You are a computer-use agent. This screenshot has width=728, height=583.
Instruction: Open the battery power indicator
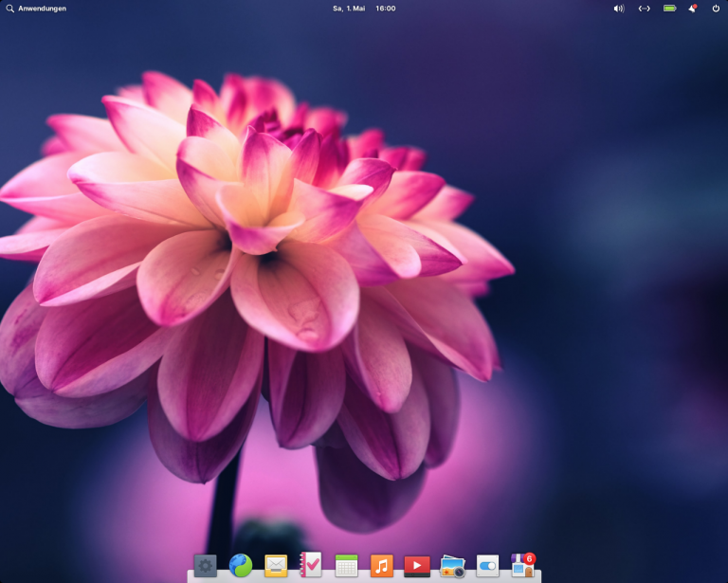click(x=669, y=9)
